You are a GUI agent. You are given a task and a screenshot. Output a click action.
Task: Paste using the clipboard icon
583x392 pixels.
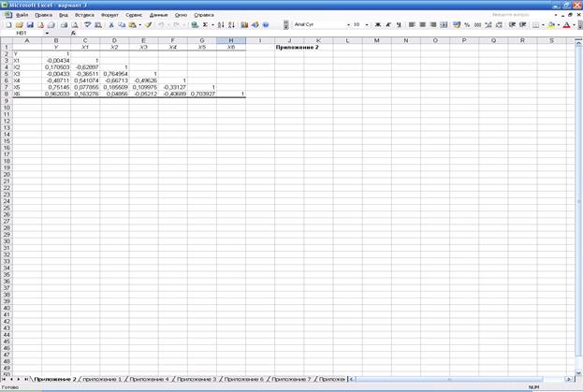[x=132, y=25]
